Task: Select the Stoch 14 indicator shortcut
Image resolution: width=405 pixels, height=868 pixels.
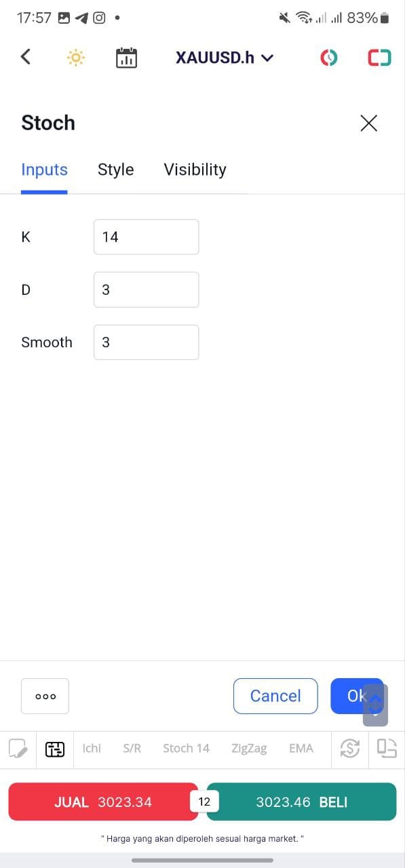Action: (x=186, y=749)
